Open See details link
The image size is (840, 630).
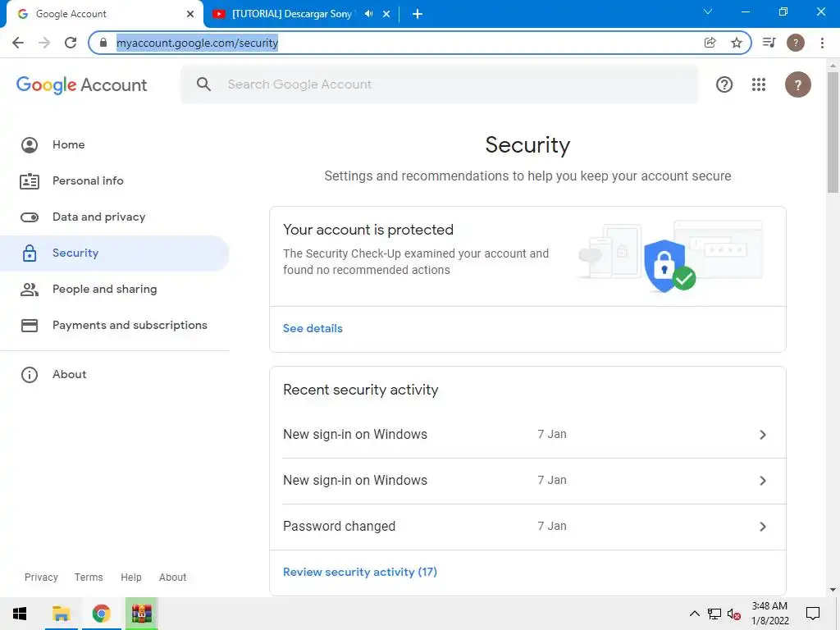pyautogui.click(x=313, y=328)
